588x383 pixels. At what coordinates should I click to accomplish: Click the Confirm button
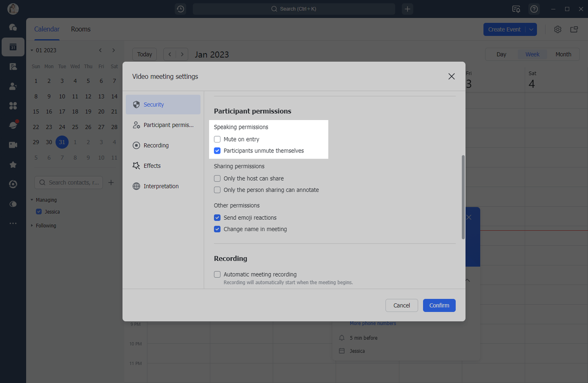pyautogui.click(x=439, y=305)
